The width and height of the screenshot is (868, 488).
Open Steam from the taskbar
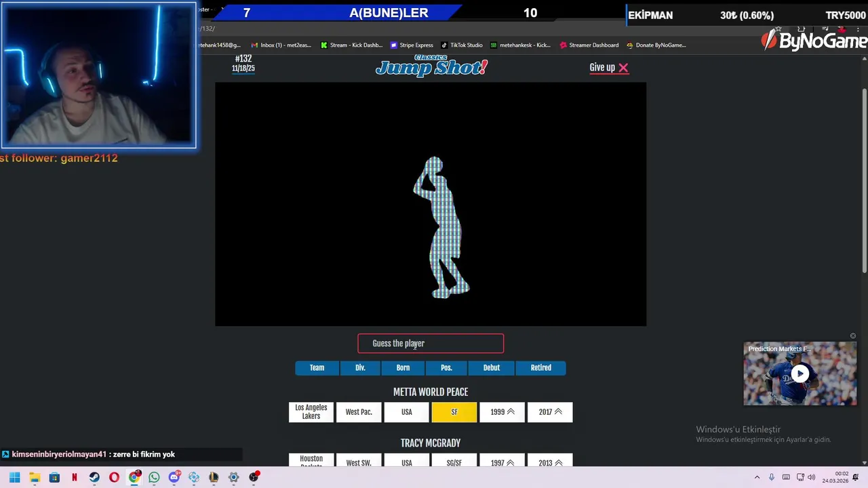click(94, 477)
